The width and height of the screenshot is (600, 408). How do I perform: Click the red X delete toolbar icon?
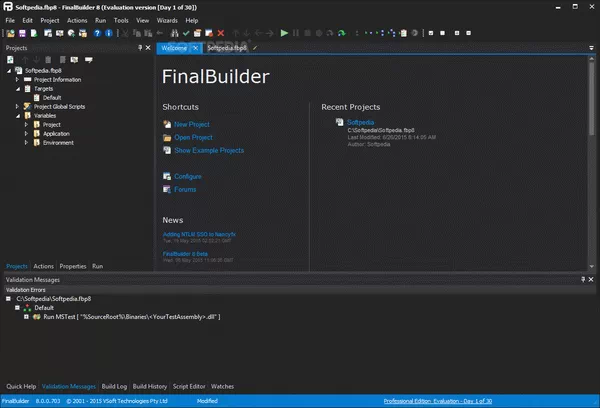[221, 33]
